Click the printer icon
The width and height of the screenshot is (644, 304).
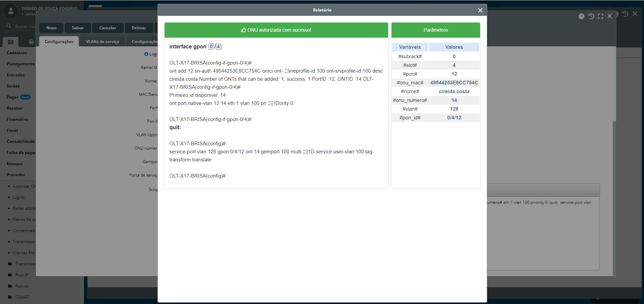[31, 42]
